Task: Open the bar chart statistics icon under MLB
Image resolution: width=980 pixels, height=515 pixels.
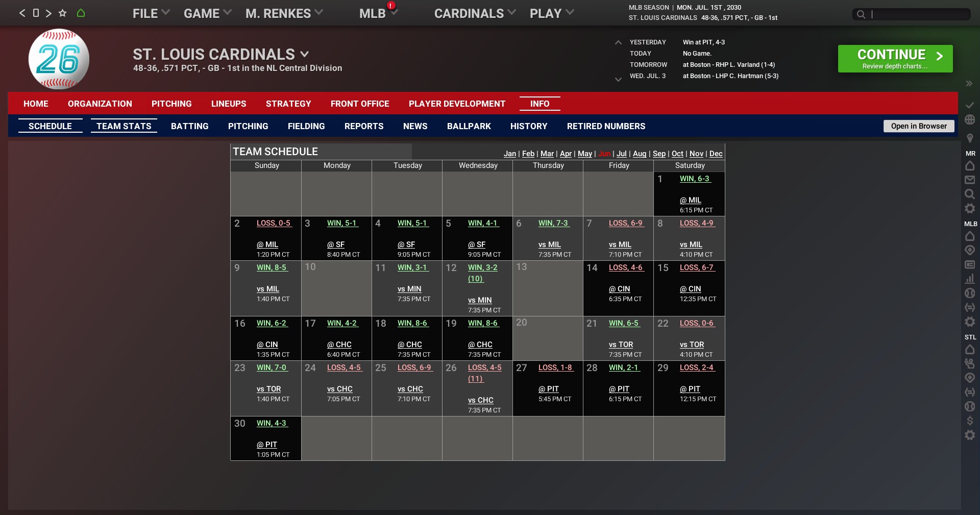Action: 970,279
